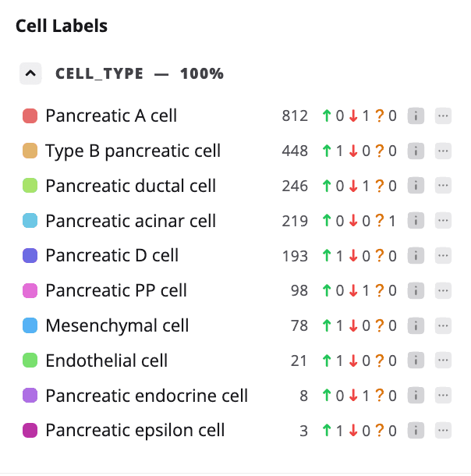Click the Pancreatic A cell red swatch
This screenshot has height=476, width=471.
pyautogui.click(x=30, y=116)
